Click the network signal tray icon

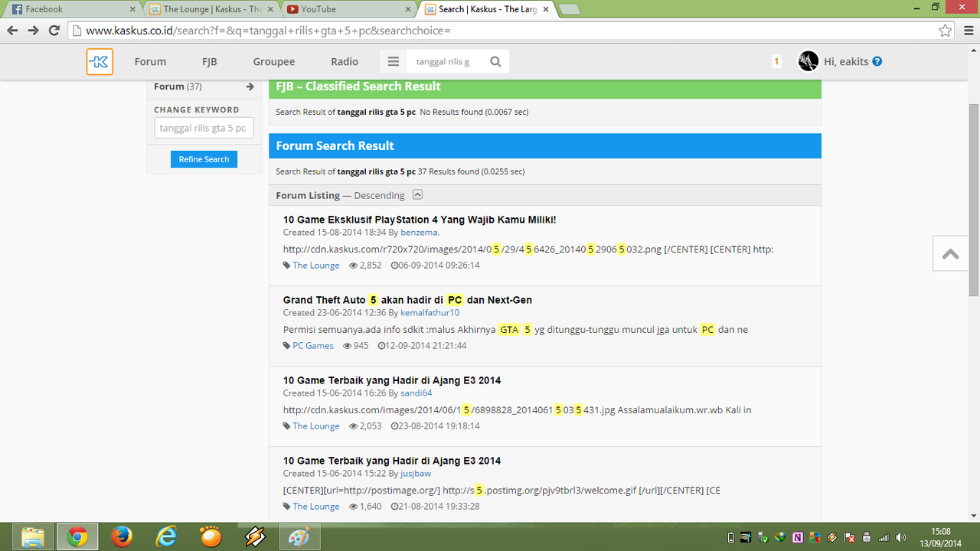tap(884, 537)
